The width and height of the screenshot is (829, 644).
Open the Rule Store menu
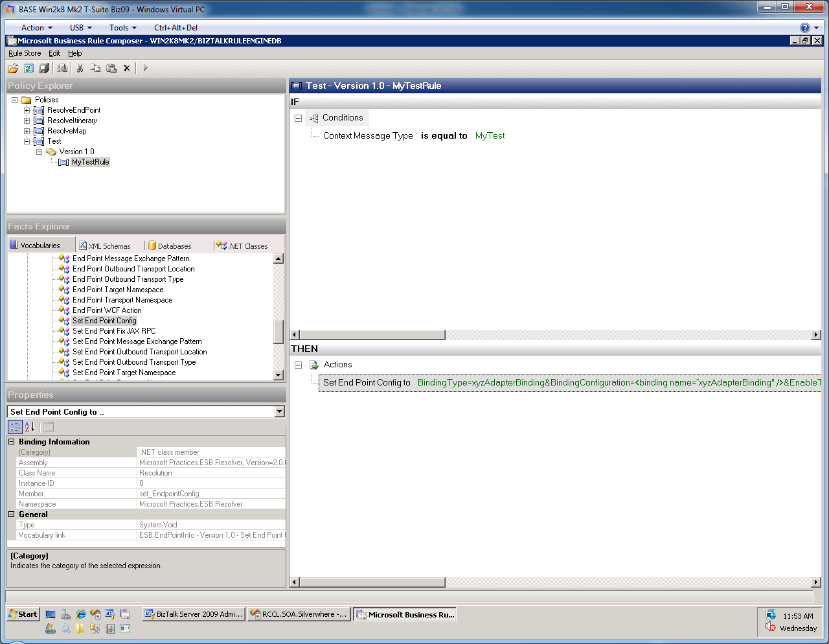pyautogui.click(x=25, y=53)
